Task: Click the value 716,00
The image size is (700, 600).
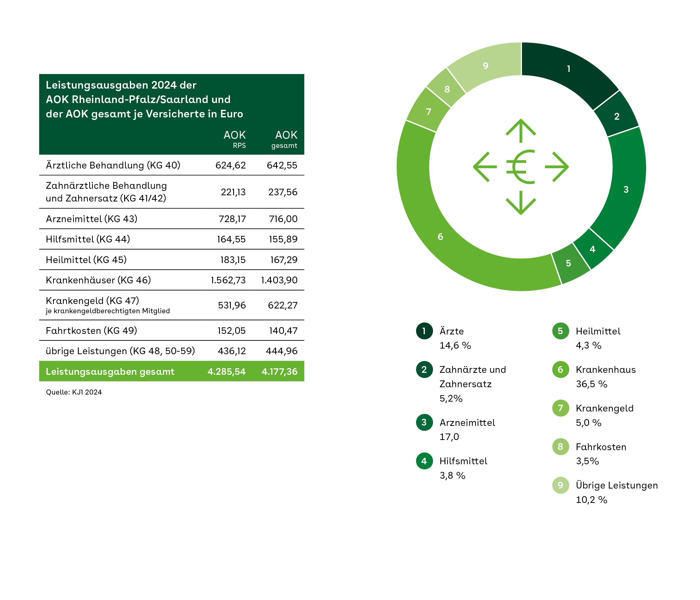Action: pyautogui.click(x=283, y=219)
